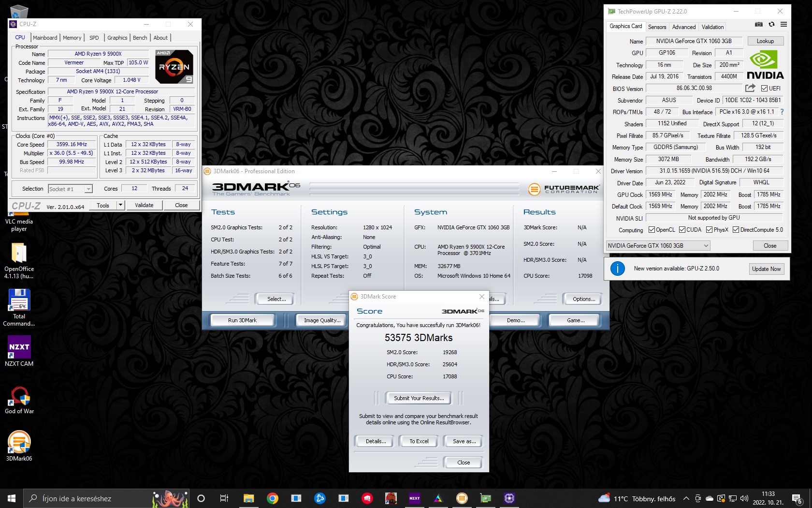The height and width of the screenshot is (508, 812).
Task: Open the SPD tab in CPU-Z
Action: 94,38
